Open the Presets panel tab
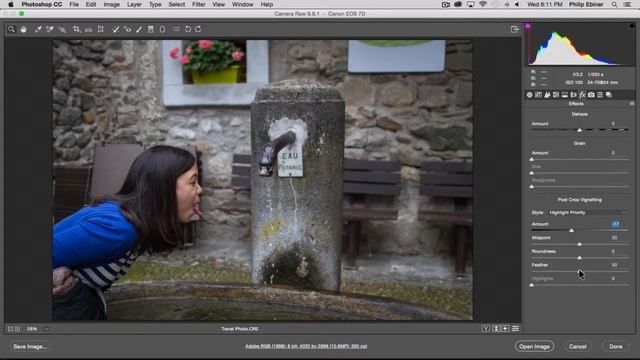Viewport: 640px width, 360px height. point(600,95)
